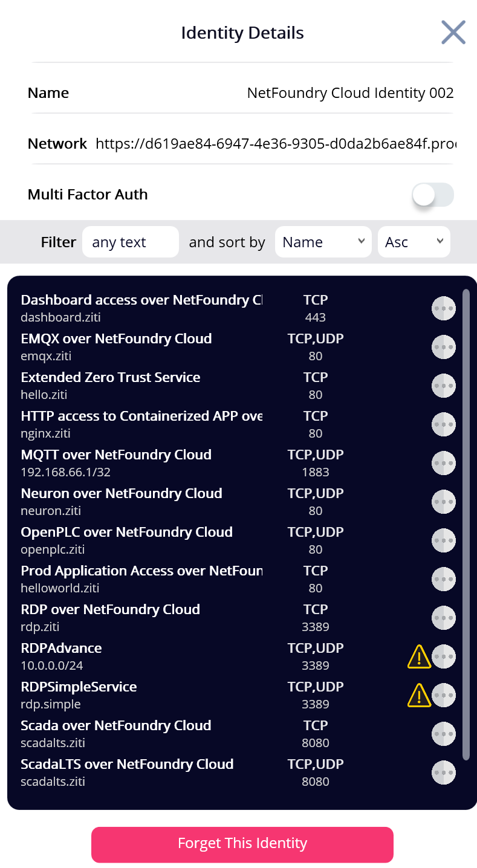Open options menu for MQTT service
477x868 pixels.
click(x=444, y=463)
